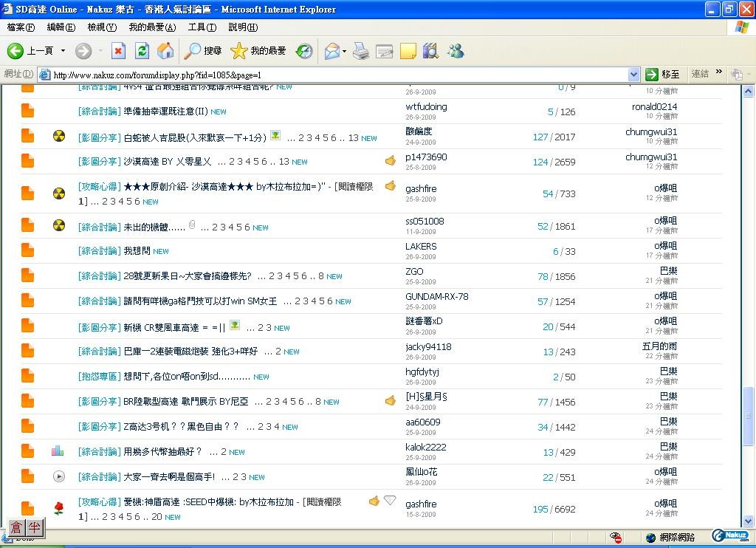Open thread 白蛇被人吉屁股
This screenshot has width=756, height=548.
tap(195, 137)
